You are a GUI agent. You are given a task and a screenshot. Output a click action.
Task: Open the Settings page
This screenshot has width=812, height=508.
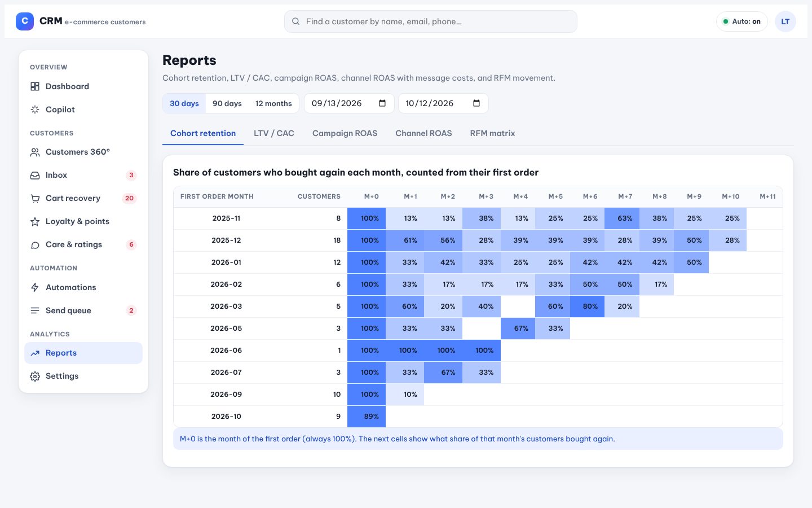pos(83,376)
